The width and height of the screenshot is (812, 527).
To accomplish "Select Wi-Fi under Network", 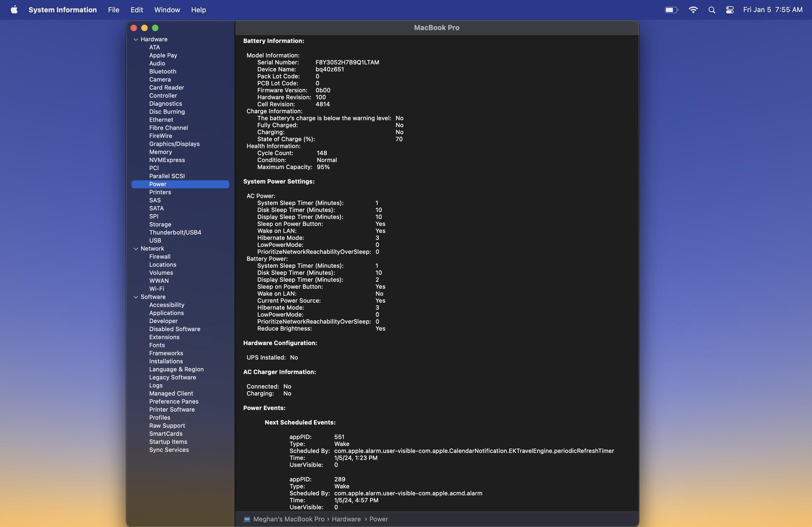I will pyautogui.click(x=156, y=289).
